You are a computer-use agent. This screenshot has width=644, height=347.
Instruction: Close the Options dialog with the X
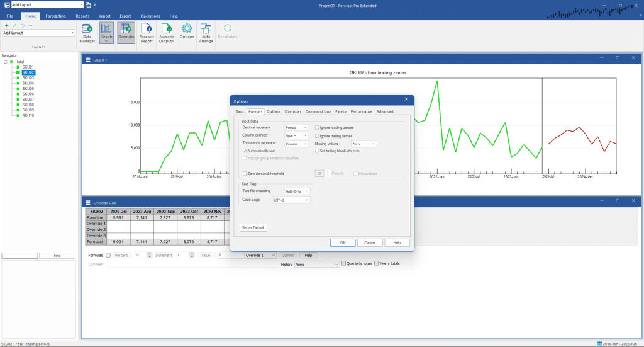[x=406, y=99]
